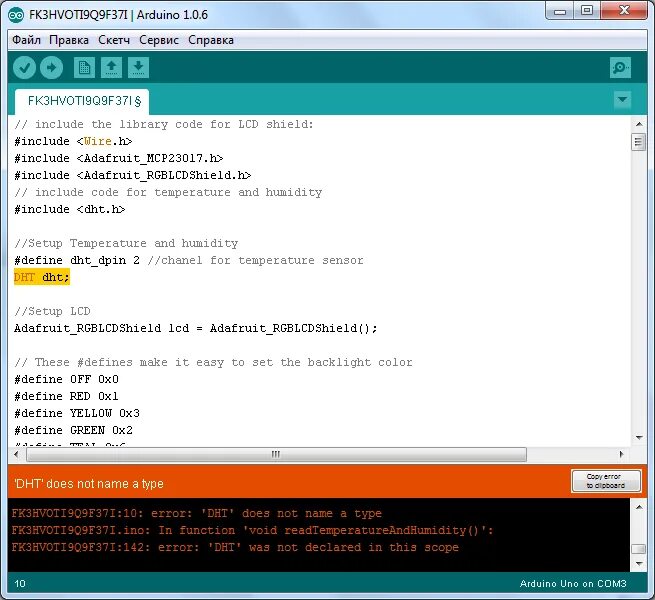Click 'Arduino Uno on COM3' status text
The height and width of the screenshot is (600, 655).
click(573, 584)
